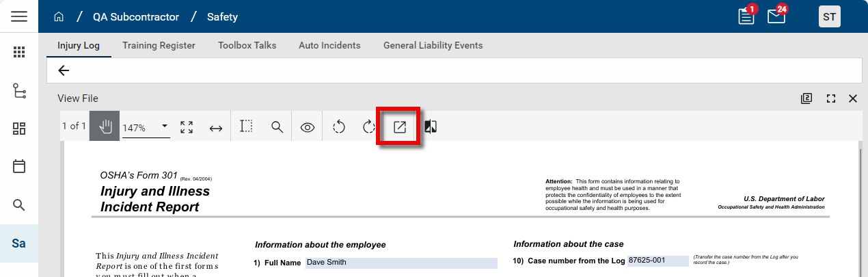Viewport: 868px width, 277px height.
Task: Toggle the eye visibility icon
Action: click(308, 127)
